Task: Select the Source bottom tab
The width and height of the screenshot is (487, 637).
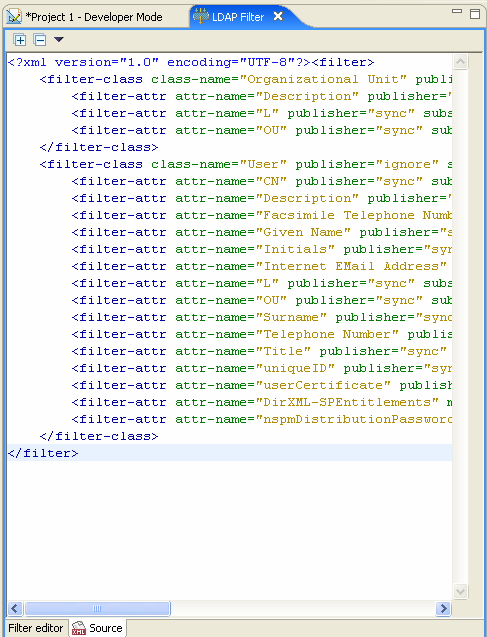Action: click(97, 628)
